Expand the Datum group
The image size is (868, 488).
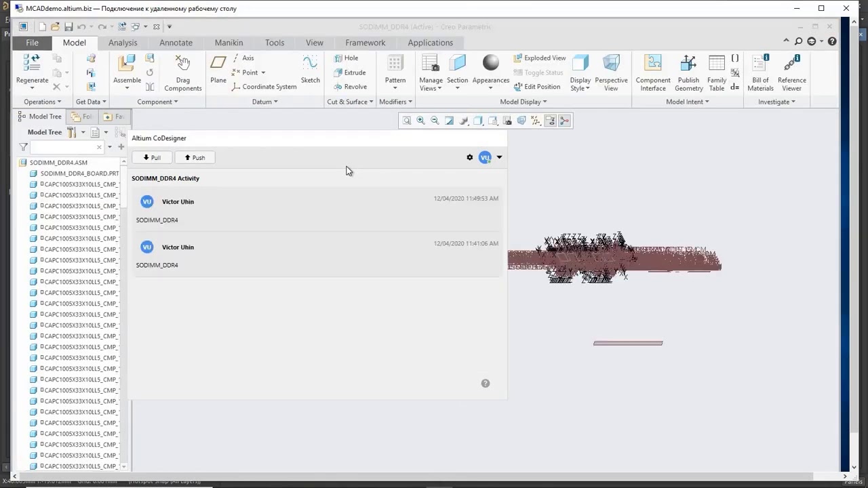(x=264, y=102)
